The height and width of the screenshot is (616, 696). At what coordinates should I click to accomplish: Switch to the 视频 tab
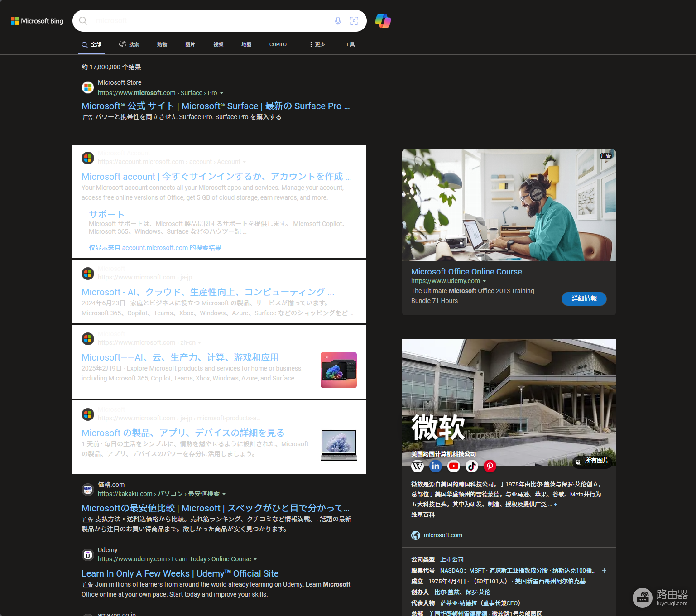tap(218, 44)
